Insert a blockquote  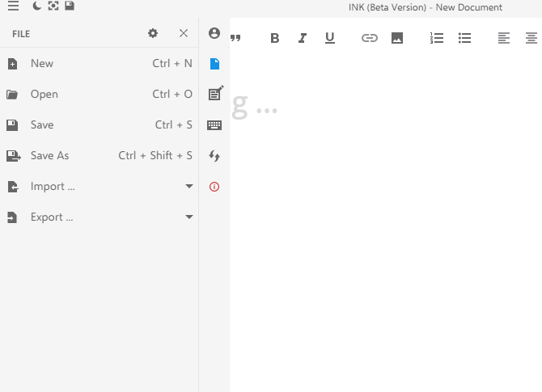pyautogui.click(x=235, y=38)
